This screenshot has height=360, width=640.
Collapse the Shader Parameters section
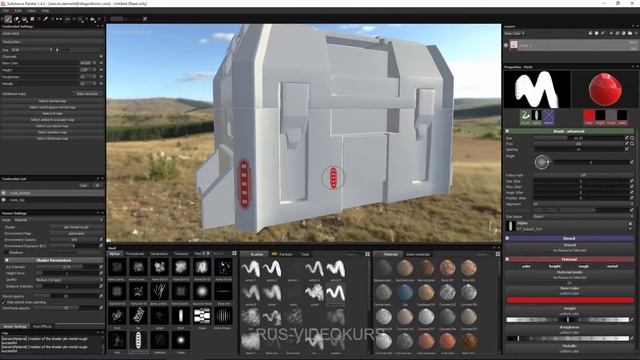pos(7,260)
